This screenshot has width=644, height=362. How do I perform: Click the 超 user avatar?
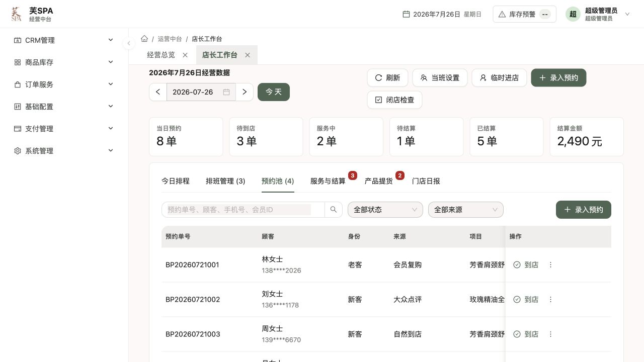573,14
